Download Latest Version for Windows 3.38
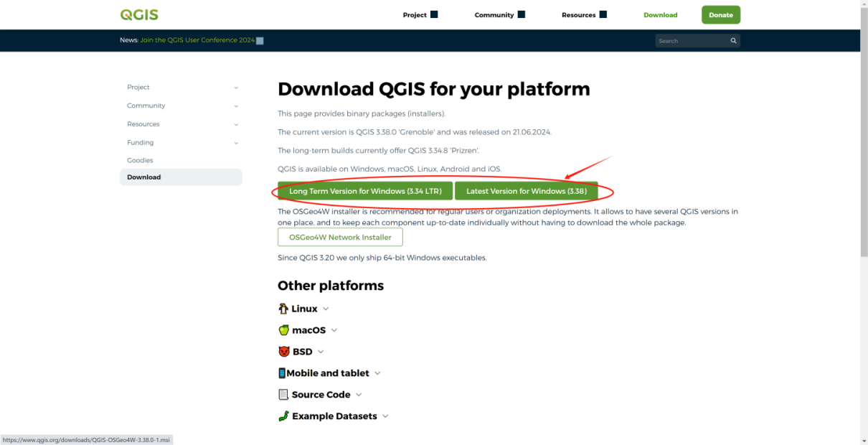Screen dimensions: 868x445 [x=527, y=191]
